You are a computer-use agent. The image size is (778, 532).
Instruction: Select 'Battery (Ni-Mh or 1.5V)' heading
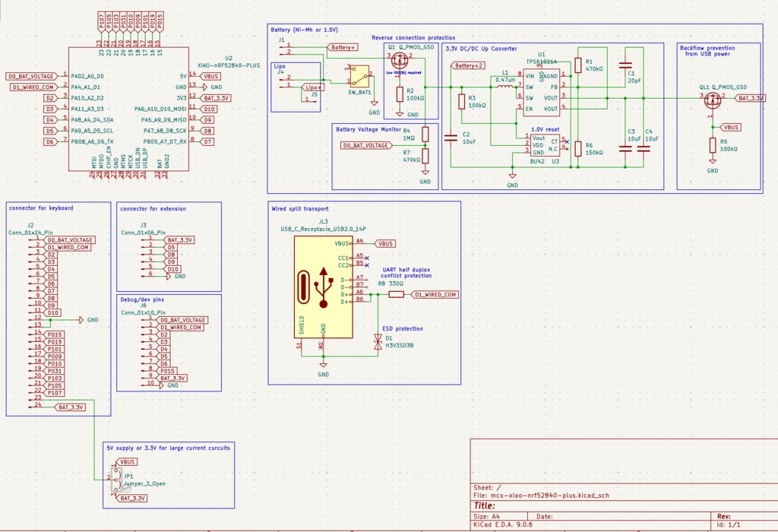pyautogui.click(x=304, y=30)
